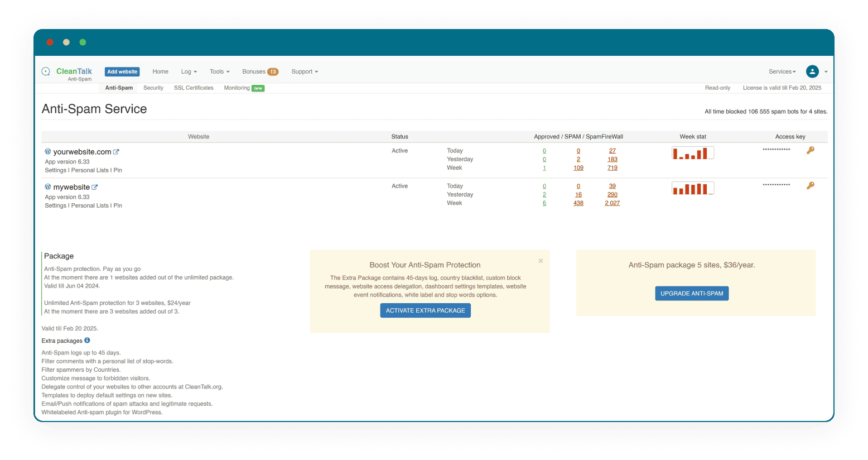Open mywebsite week approved count 6
The height and width of the screenshot is (460, 868).
click(x=544, y=203)
